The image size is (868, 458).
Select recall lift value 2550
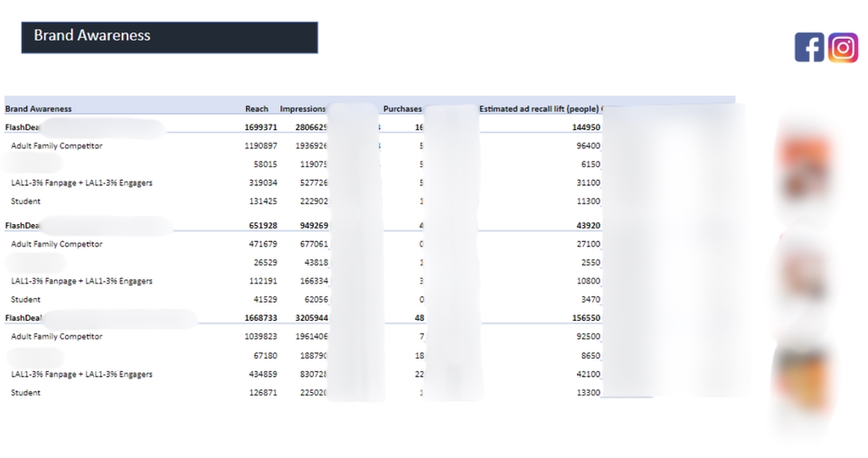(x=590, y=263)
